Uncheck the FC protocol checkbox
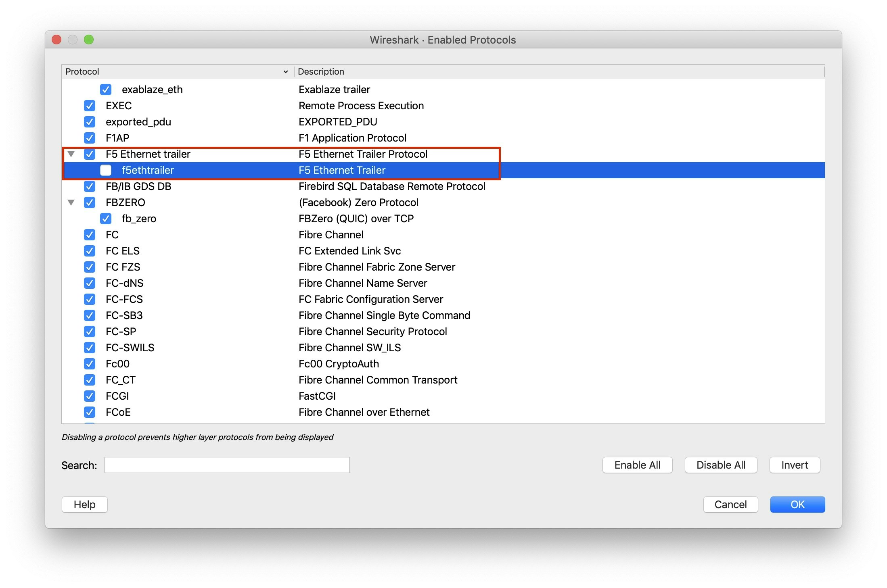887x588 pixels. click(90, 235)
